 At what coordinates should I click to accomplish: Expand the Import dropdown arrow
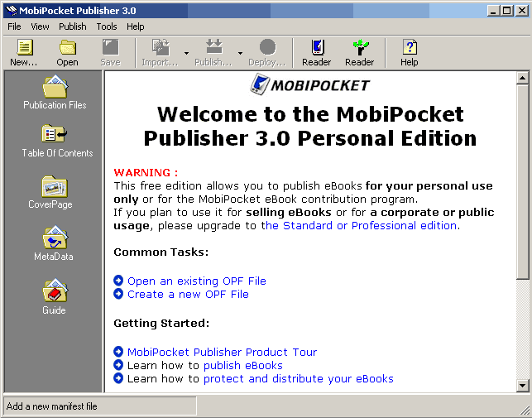pyautogui.click(x=186, y=53)
